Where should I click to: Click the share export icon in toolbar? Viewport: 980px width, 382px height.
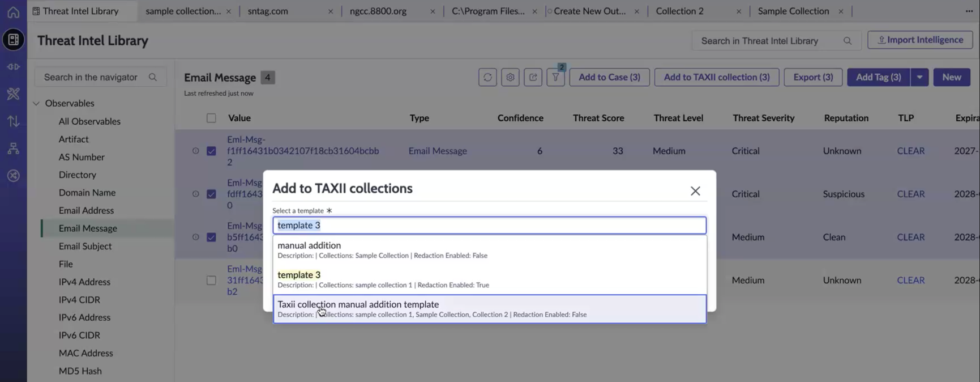pos(533,77)
